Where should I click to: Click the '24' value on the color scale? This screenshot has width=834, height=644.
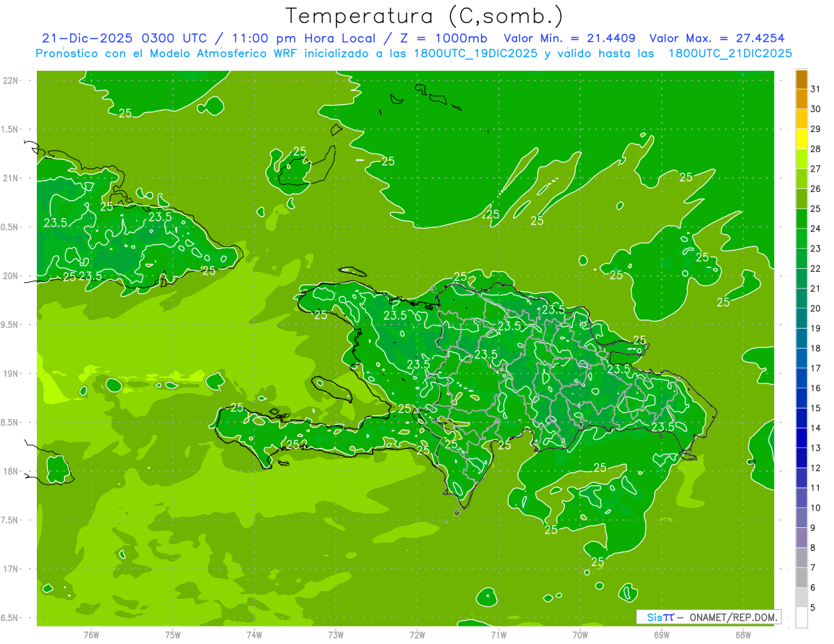click(816, 229)
